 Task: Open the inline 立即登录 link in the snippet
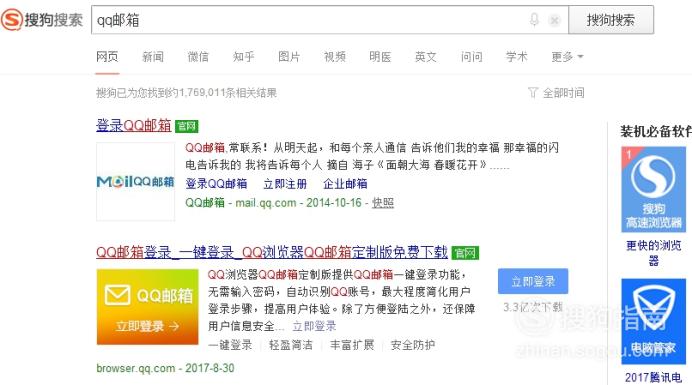[314, 326]
